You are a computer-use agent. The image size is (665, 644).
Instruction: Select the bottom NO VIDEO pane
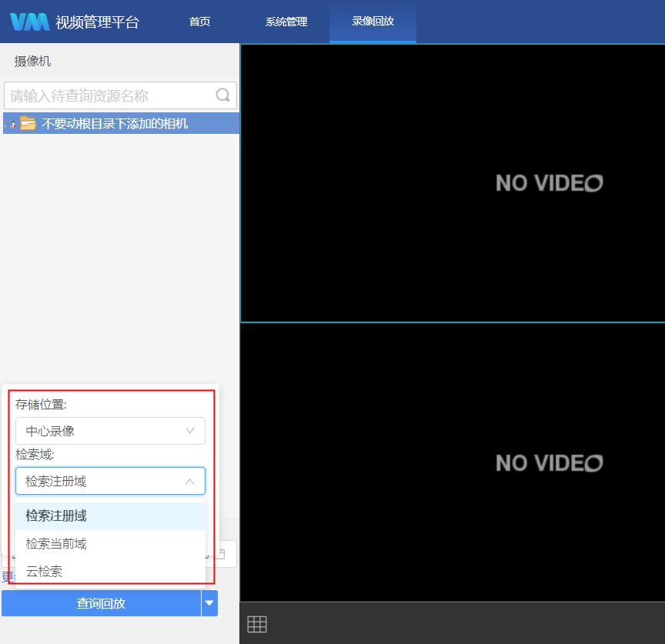(453, 462)
